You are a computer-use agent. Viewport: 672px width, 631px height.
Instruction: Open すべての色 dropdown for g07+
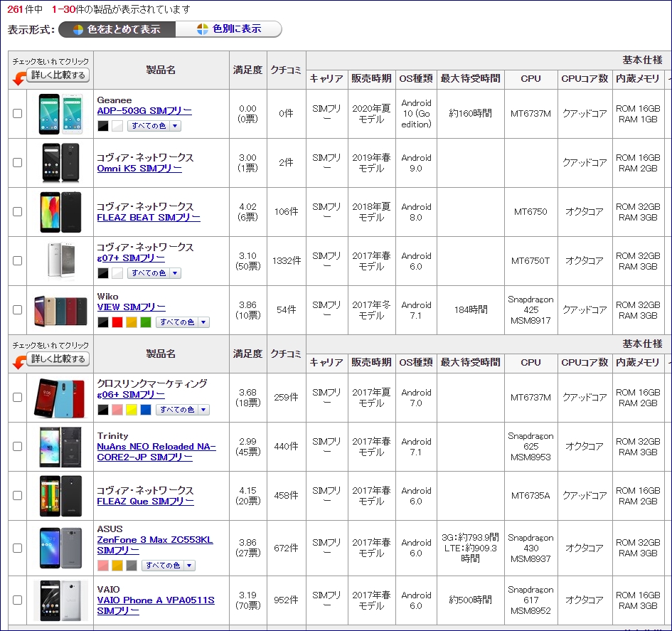(x=154, y=273)
